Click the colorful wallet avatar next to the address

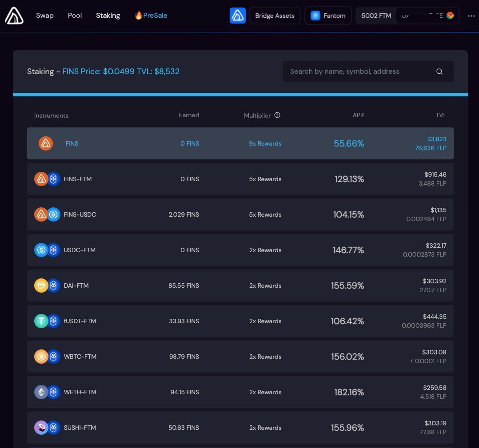point(450,15)
